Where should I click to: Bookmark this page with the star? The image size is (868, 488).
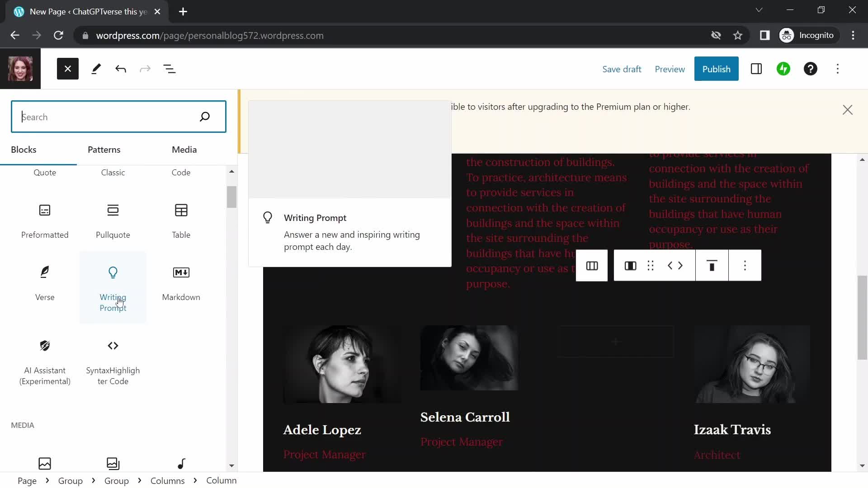click(x=738, y=35)
